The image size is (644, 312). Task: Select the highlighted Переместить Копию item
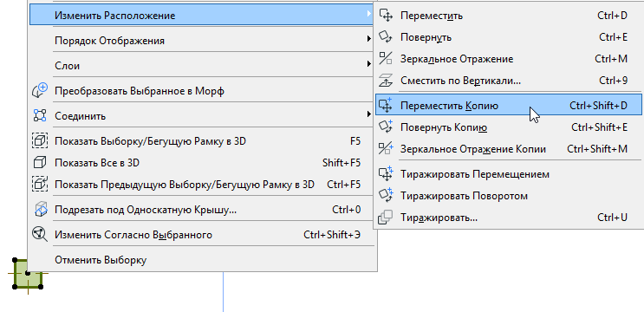(x=508, y=106)
